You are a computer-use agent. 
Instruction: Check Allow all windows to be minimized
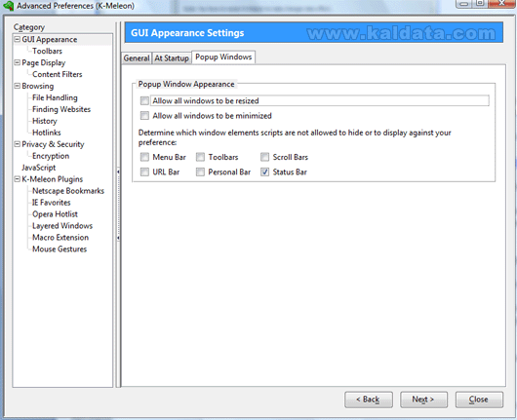(144, 116)
